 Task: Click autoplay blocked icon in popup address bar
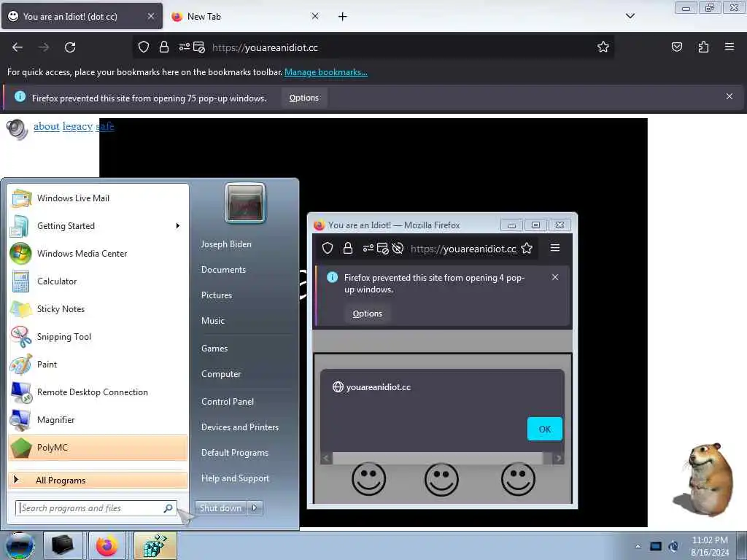[398, 248]
